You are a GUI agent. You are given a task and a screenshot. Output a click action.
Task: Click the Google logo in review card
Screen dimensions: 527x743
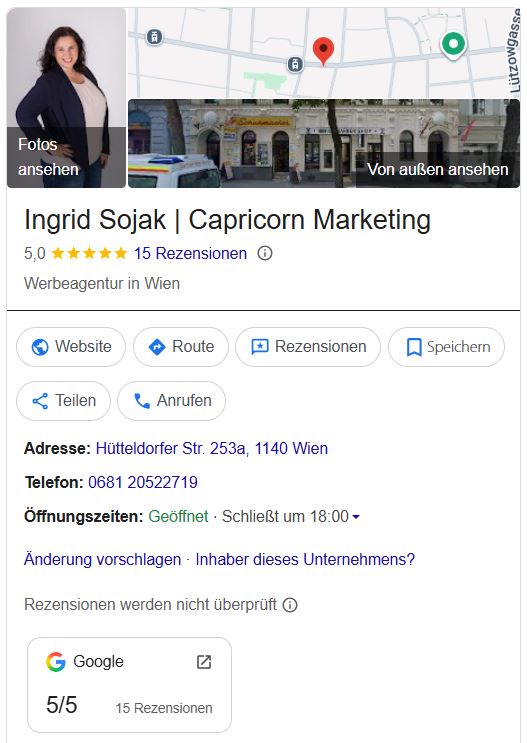[x=55, y=661]
